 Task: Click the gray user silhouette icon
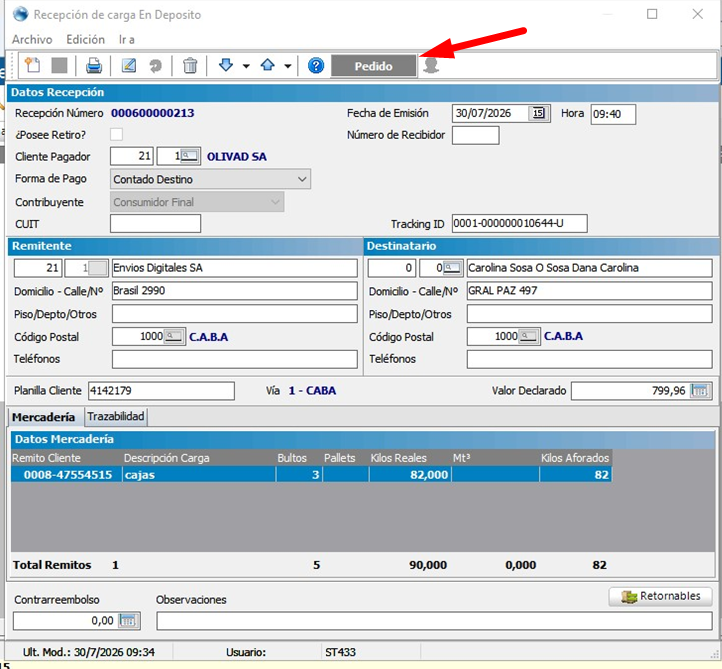click(431, 65)
